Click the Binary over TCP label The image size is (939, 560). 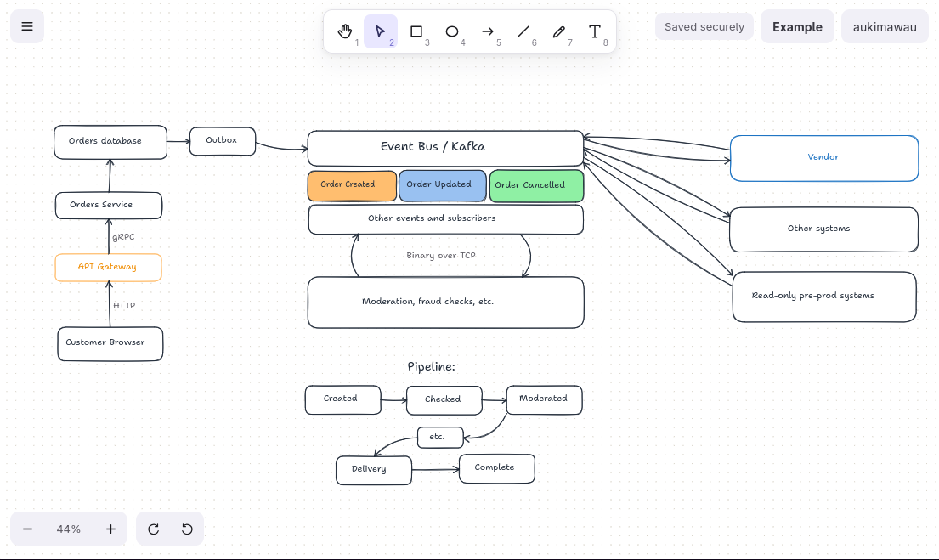point(441,255)
